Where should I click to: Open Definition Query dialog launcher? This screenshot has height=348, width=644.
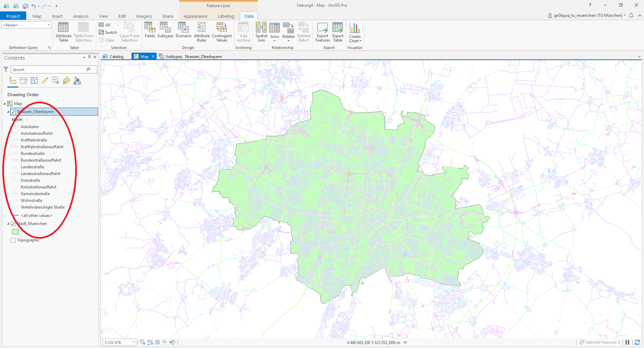coord(49,48)
